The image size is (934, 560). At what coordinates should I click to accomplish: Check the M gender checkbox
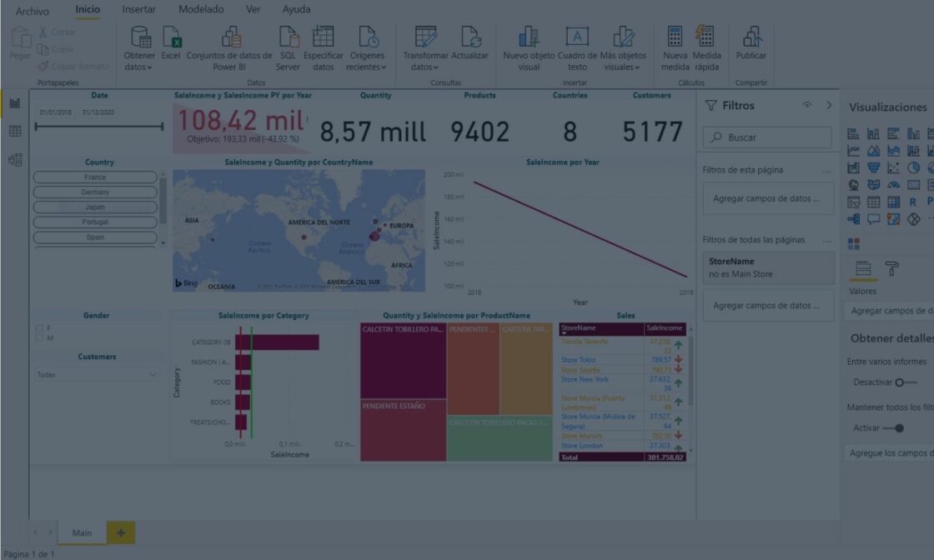38,337
